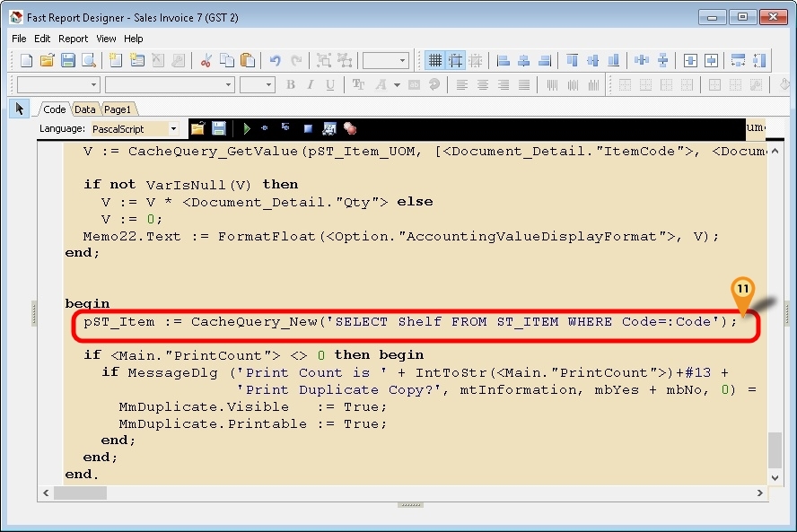The image size is (797, 532).
Task: Switch to the Data tab
Action: [x=84, y=109]
